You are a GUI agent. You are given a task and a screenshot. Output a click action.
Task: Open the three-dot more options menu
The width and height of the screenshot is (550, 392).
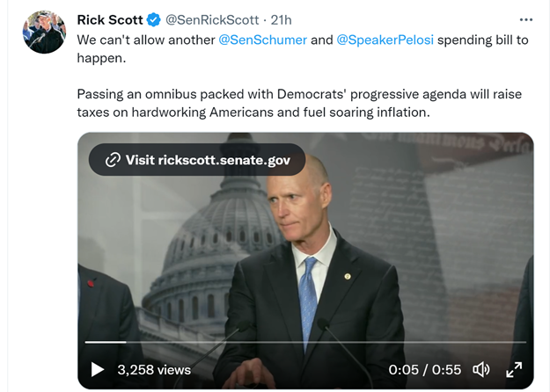(x=525, y=19)
